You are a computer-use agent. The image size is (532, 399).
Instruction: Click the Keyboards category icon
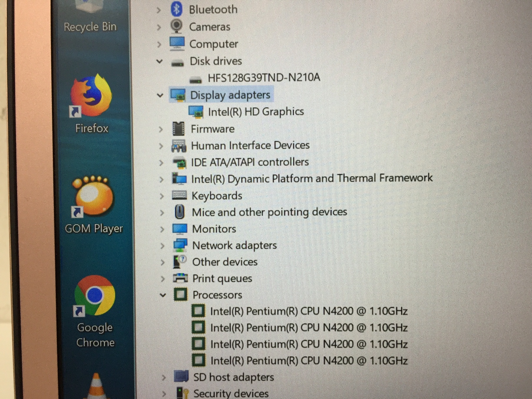[x=179, y=196]
